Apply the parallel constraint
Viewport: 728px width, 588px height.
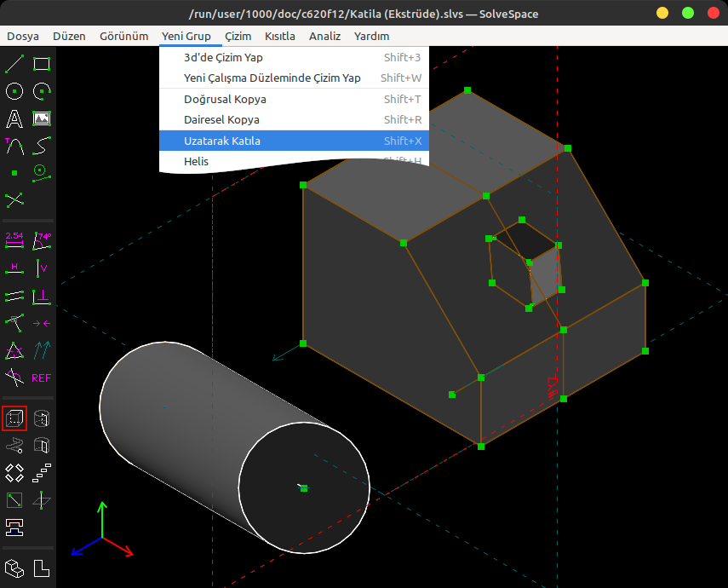[x=14, y=296]
